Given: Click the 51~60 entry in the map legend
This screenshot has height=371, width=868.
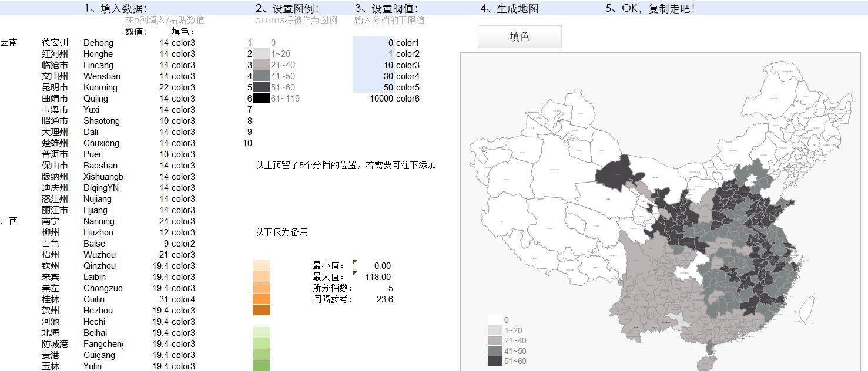Looking at the screenshot, I should pos(508,361).
